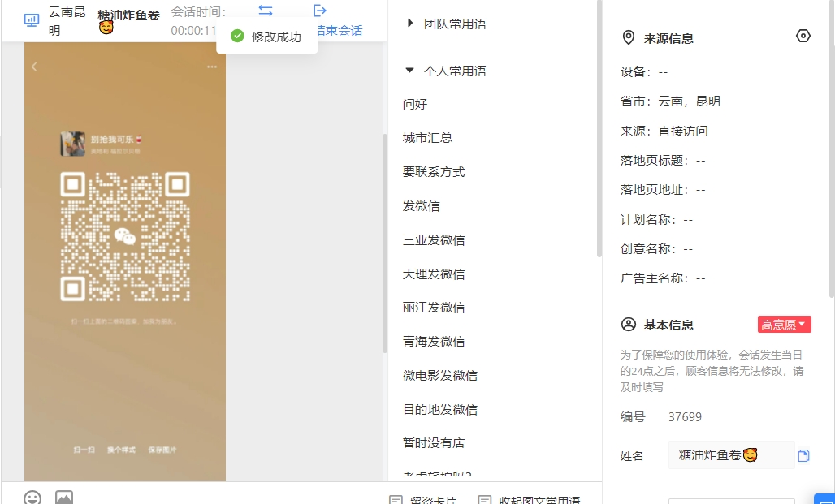Click the customer info panel scrollbar

tap(832, 149)
